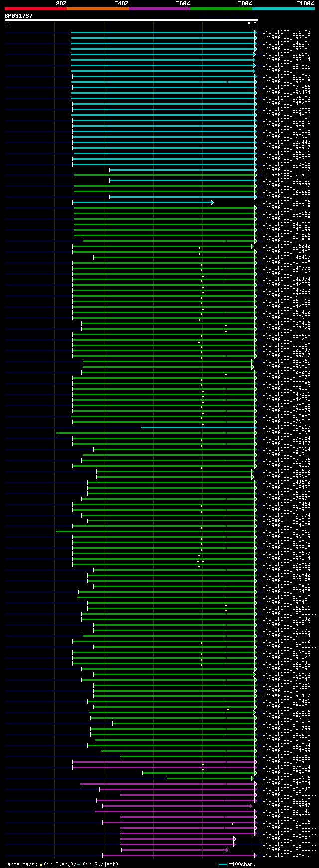
Task: Select the label UniRef100_C7ENW3
Action: 286,137
